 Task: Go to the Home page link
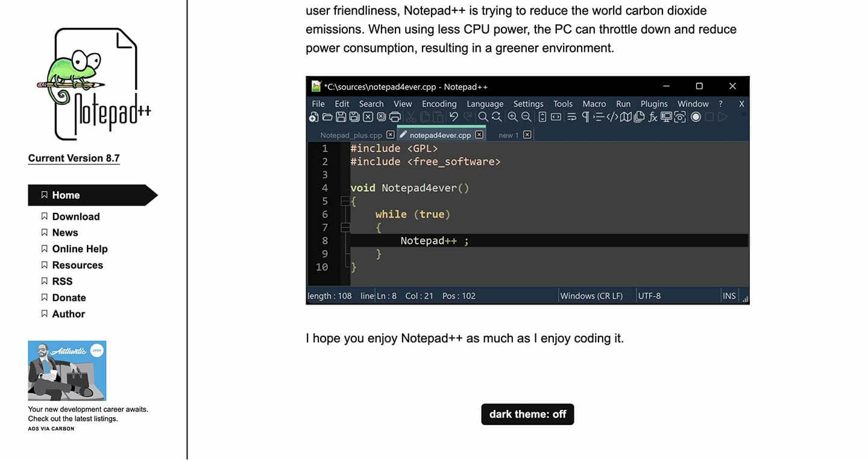(66, 195)
